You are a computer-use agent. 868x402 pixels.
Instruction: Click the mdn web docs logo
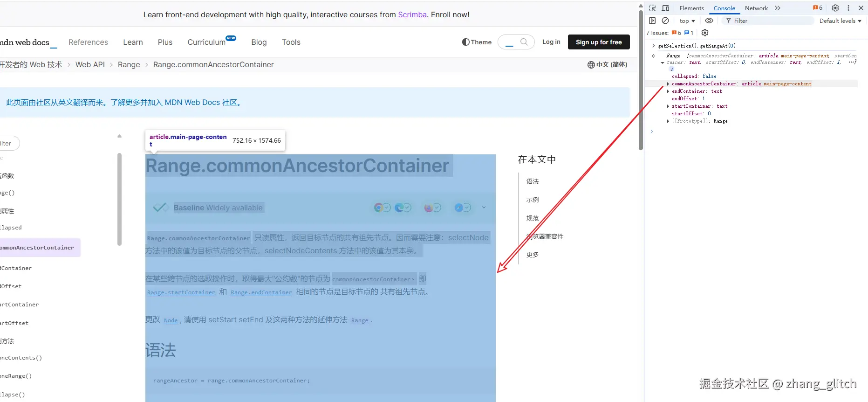(x=28, y=42)
